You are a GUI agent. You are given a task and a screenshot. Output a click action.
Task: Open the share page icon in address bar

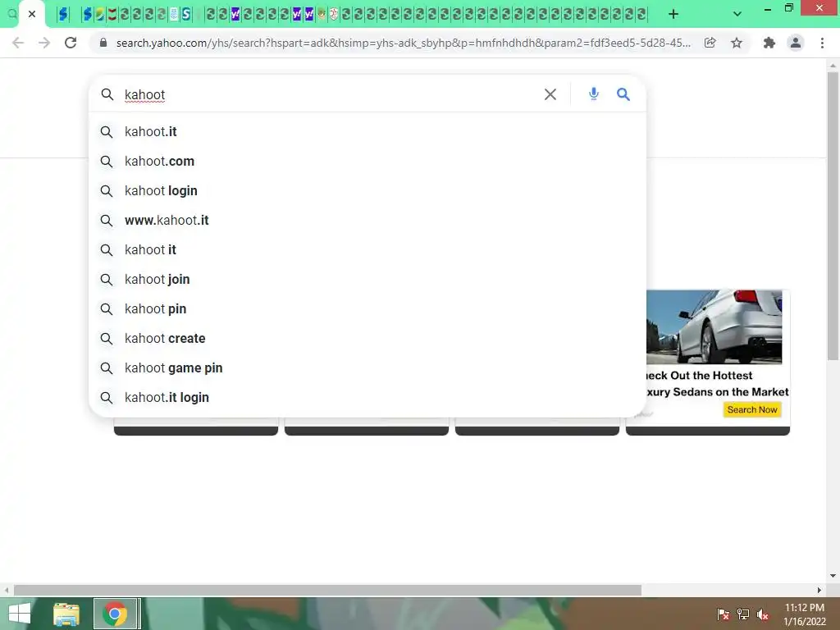point(710,43)
